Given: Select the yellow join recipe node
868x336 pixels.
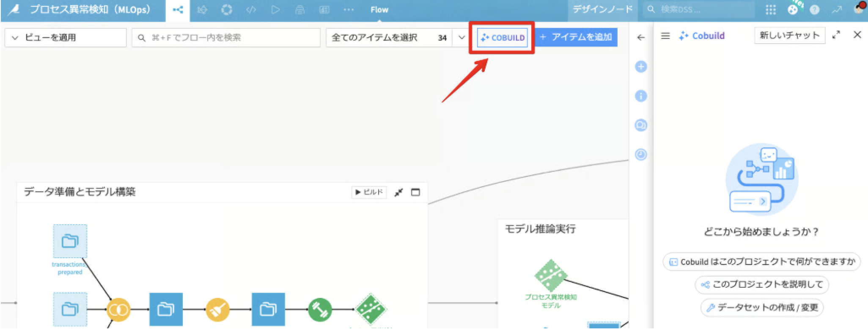Looking at the screenshot, I should click(x=118, y=310).
